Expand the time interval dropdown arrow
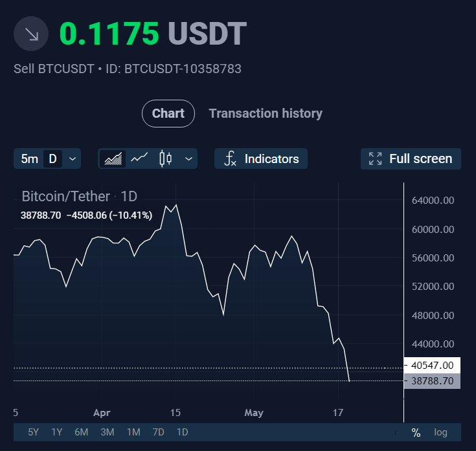The image size is (476, 451). (x=73, y=159)
